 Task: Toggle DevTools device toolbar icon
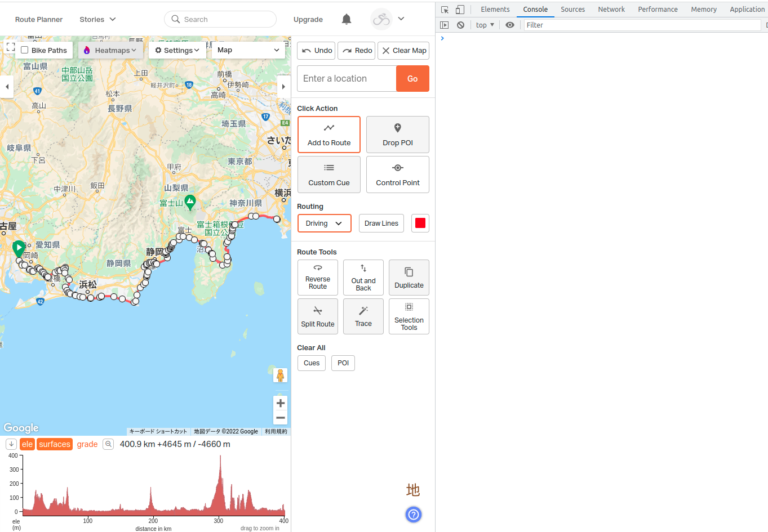[460, 10]
